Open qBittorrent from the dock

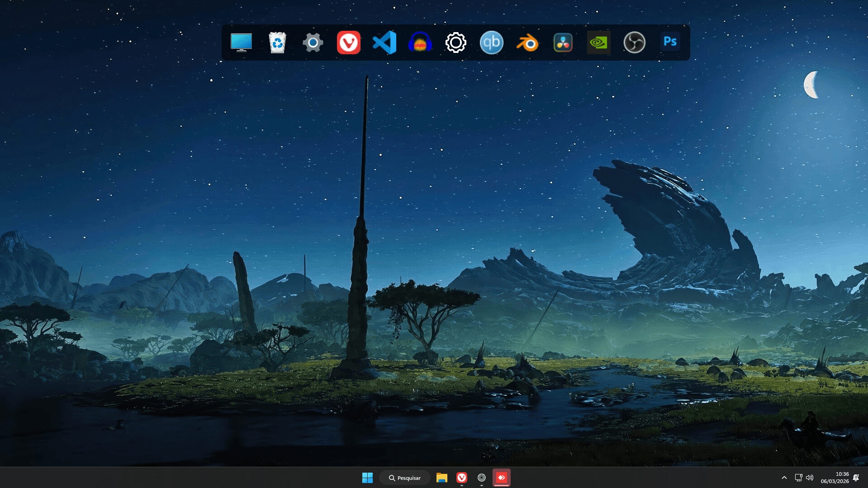[491, 43]
